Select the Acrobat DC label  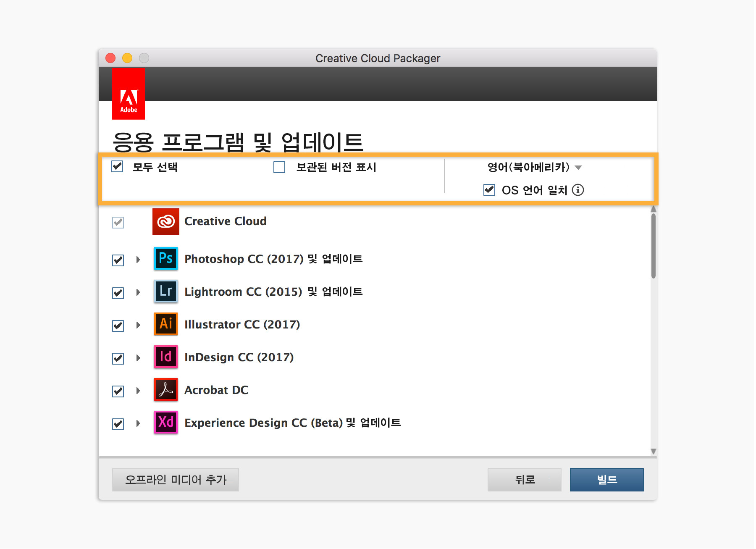[x=216, y=390]
